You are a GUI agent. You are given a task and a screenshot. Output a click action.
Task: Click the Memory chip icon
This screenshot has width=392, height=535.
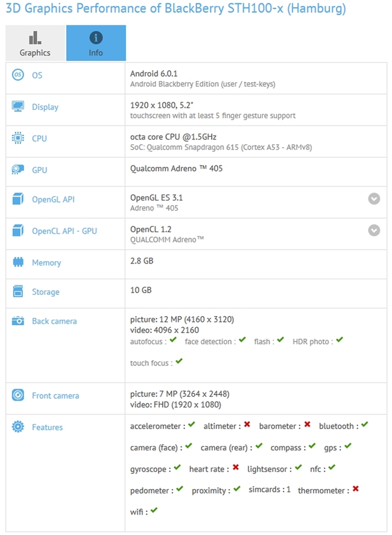(17, 262)
